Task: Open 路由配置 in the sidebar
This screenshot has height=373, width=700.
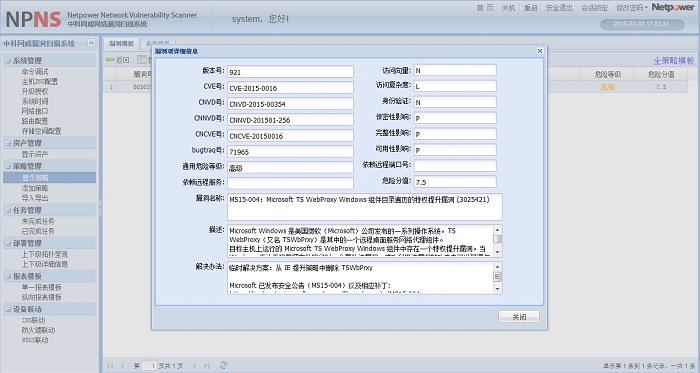Action: tap(35, 121)
